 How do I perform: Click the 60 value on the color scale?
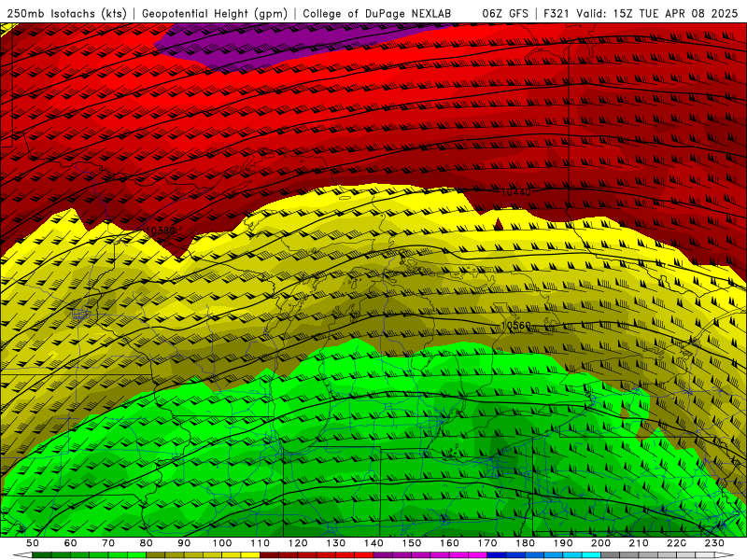click(71, 543)
